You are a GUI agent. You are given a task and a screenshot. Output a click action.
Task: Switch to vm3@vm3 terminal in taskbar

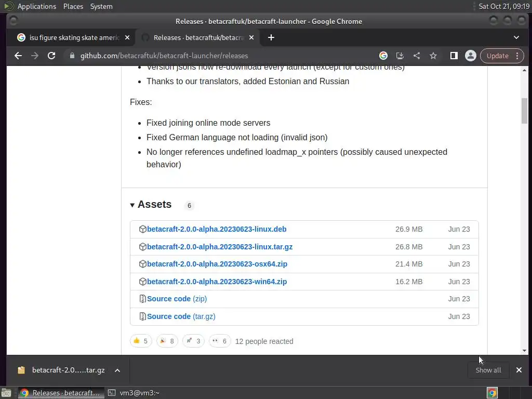click(135, 393)
